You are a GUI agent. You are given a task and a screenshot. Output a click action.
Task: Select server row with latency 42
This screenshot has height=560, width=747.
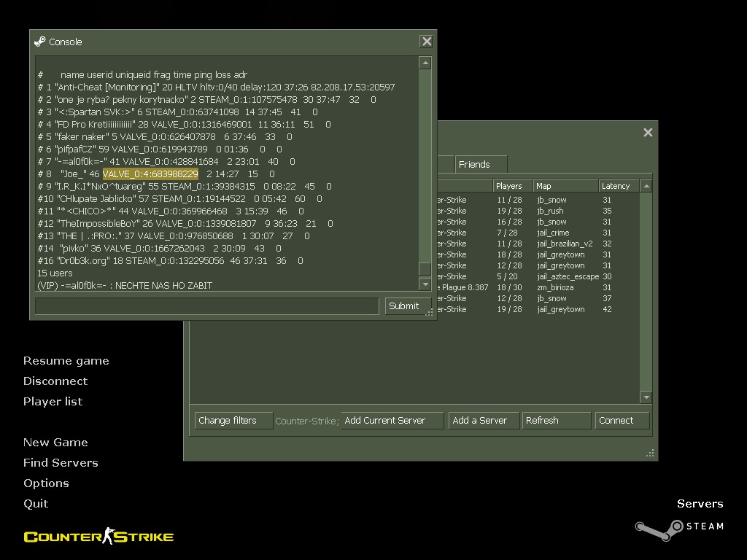pyautogui.click(x=538, y=309)
